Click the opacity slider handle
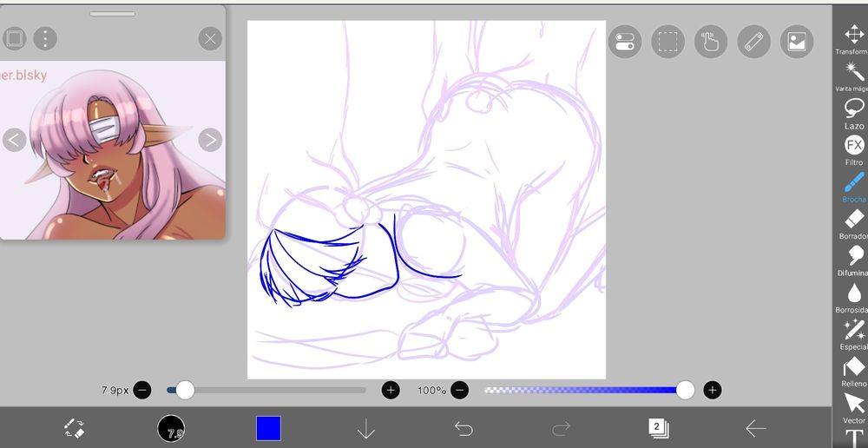This screenshot has height=448, width=868. [x=686, y=391]
